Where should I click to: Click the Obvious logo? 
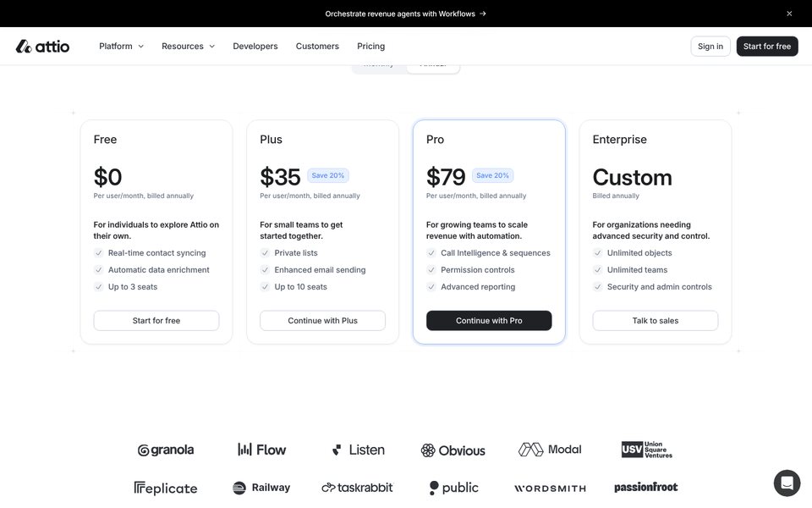453,450
